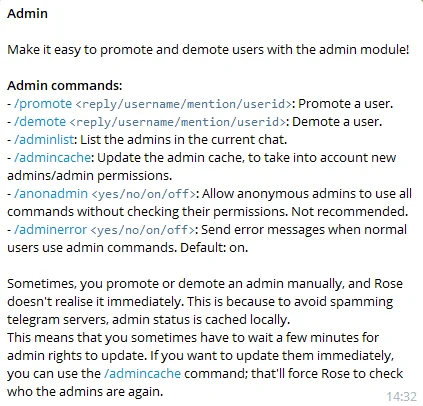Click the reply/username/mention/userid text after /demote
The width and height of the screenshot is (423, 406).
[178, 122]
